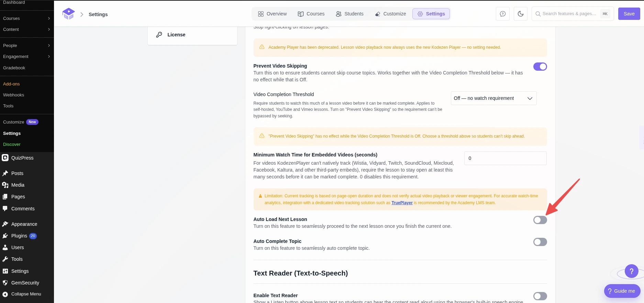Click the Collapse Menu arrow icon
The height and width of the screenshot is (303, 644).
click(x=5, y=294)
